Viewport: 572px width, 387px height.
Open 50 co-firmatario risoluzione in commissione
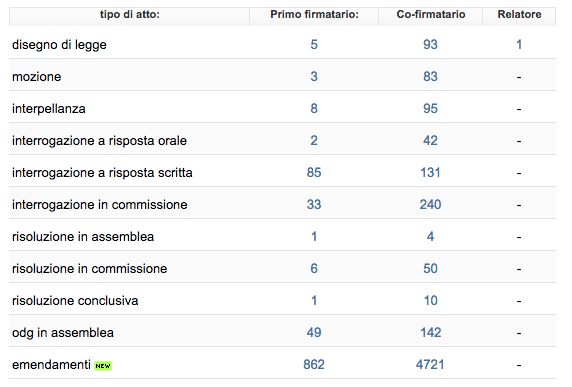click(x=430, y=268)
